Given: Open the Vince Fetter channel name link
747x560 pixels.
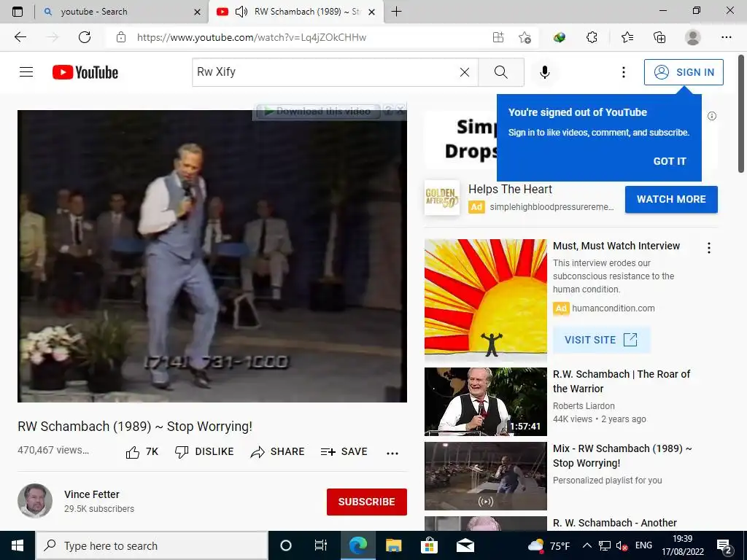Looking at the screenshot, I should pyautogui.click(x=91, y=494).
